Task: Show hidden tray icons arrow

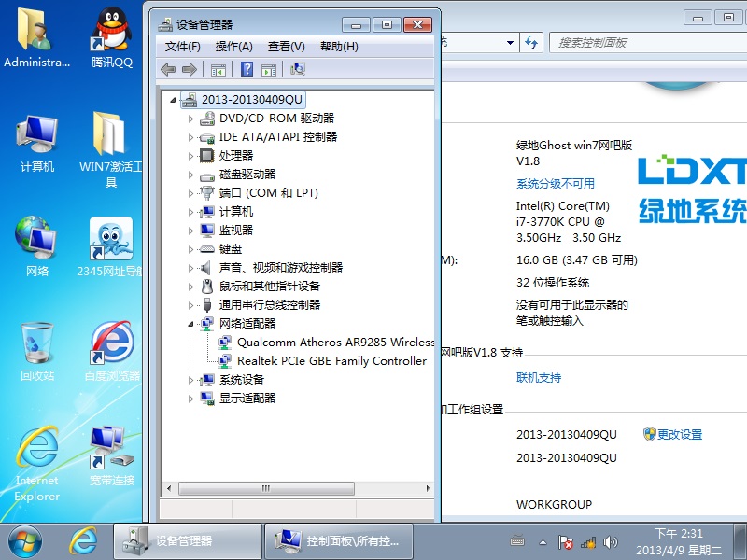Action: (x=543, y=542)
